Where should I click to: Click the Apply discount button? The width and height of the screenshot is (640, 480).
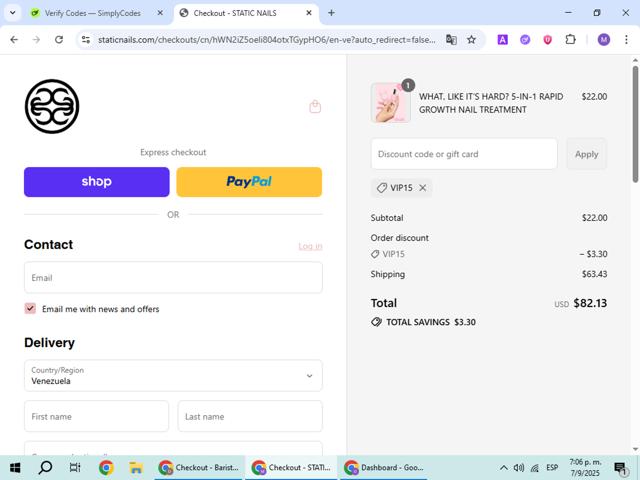click(587, 154)
